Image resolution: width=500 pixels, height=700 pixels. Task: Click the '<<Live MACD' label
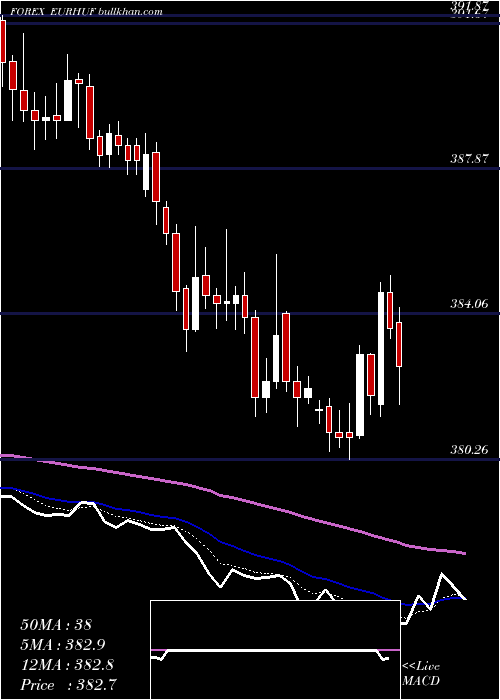point(421,673)
